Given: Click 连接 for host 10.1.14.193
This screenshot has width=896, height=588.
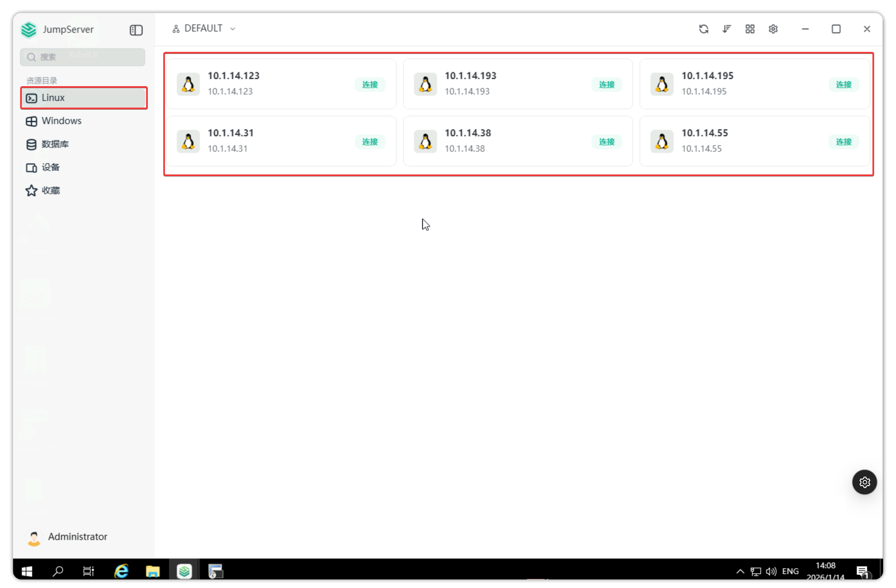Looking at the screenshot, I should [x=606, y=84].
